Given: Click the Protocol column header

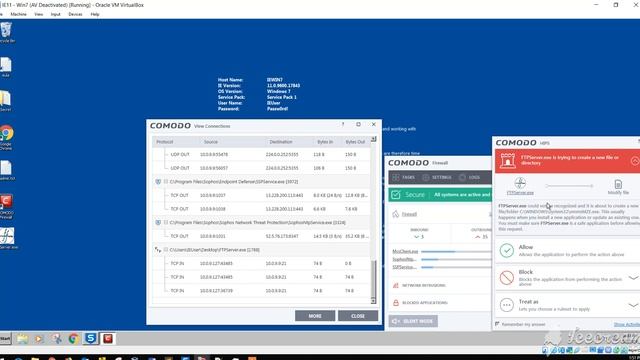Looking at the screenshot, I should (165, 142).
